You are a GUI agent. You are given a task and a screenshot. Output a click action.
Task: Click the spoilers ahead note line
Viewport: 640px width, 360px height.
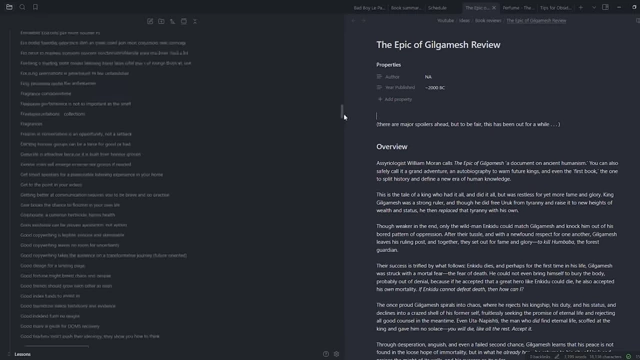(x=468, y=124)
